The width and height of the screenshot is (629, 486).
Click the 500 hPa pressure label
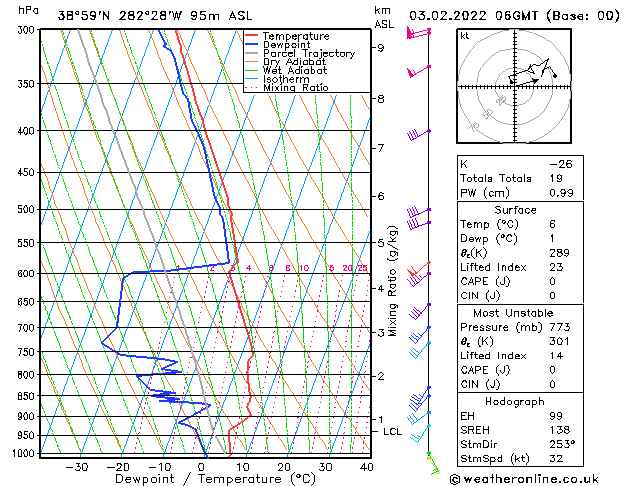click(28, 209)
